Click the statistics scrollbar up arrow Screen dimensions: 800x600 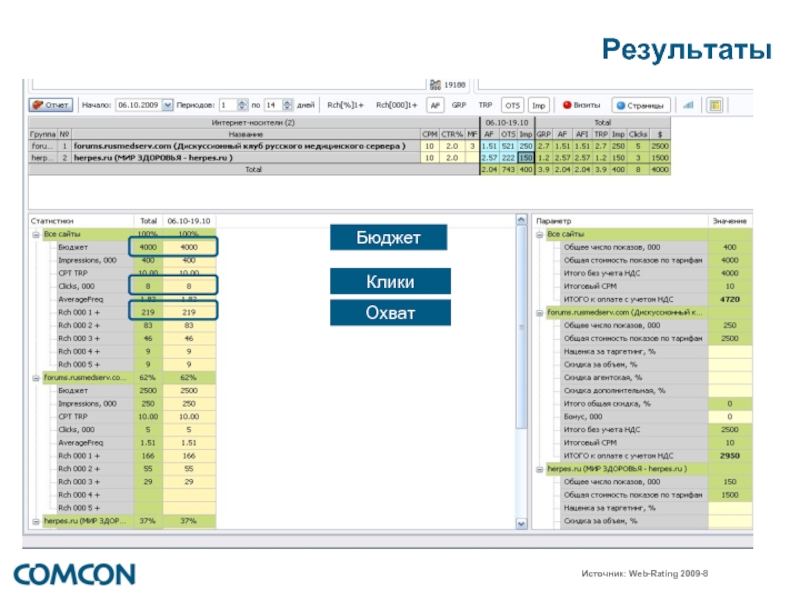521,220
